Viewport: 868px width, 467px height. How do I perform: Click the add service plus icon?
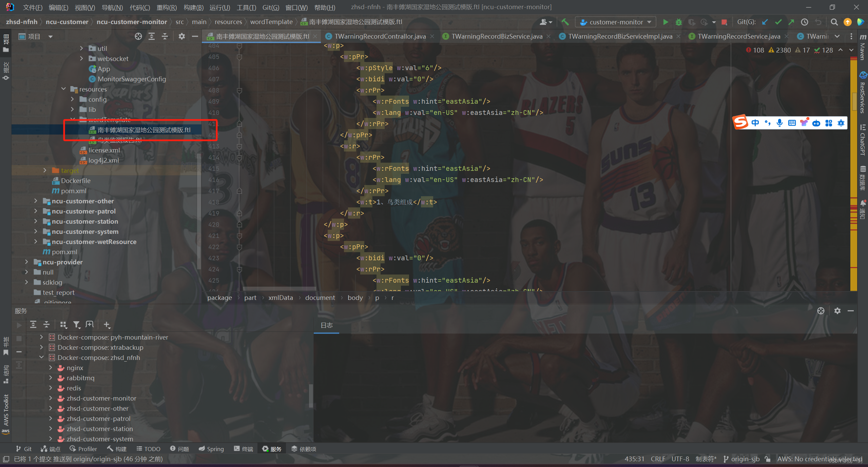pos(107,325)
